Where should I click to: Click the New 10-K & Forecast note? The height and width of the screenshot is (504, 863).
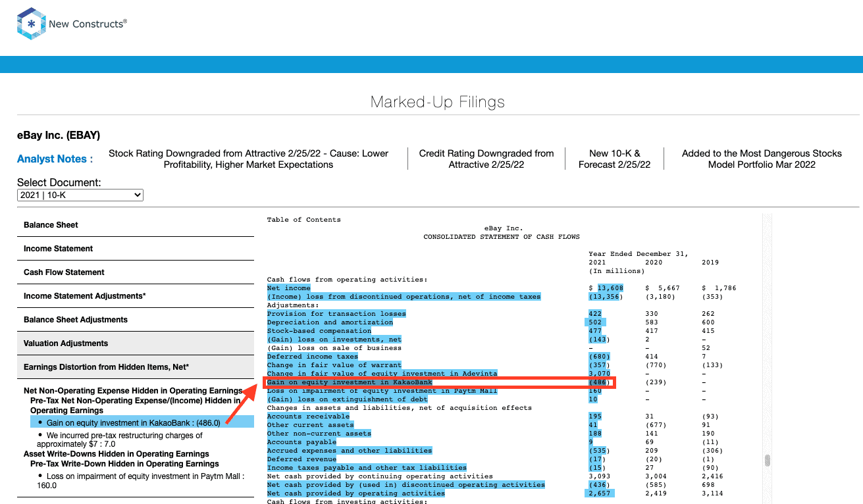614,159
